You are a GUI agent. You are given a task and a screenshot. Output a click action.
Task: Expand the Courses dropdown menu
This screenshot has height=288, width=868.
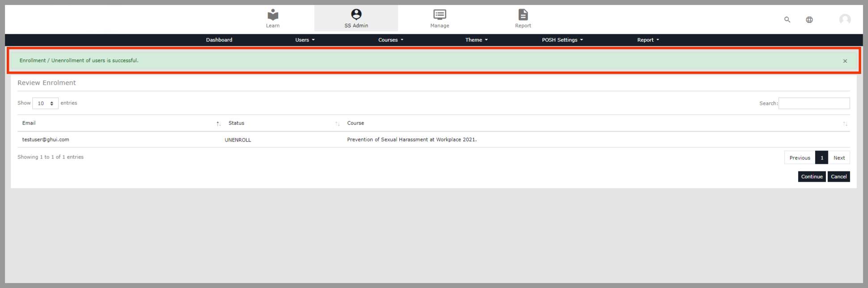[390, 40]
